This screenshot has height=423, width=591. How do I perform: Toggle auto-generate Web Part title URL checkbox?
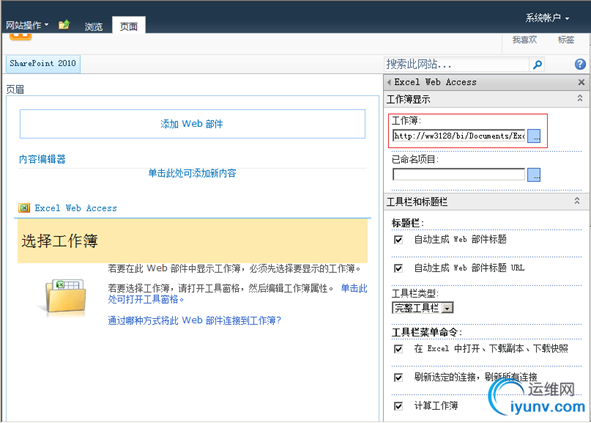398,268
